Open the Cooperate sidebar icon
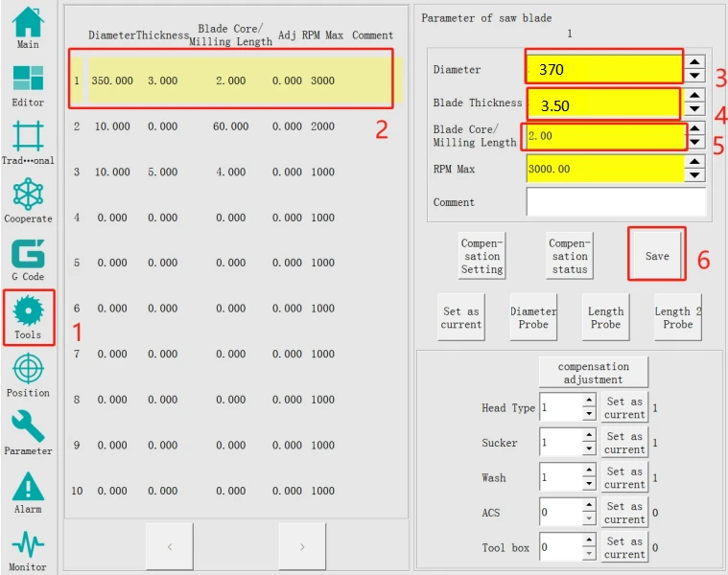Image resolution: width=728 pixels, height=575 pixels. tap(28, 200)
